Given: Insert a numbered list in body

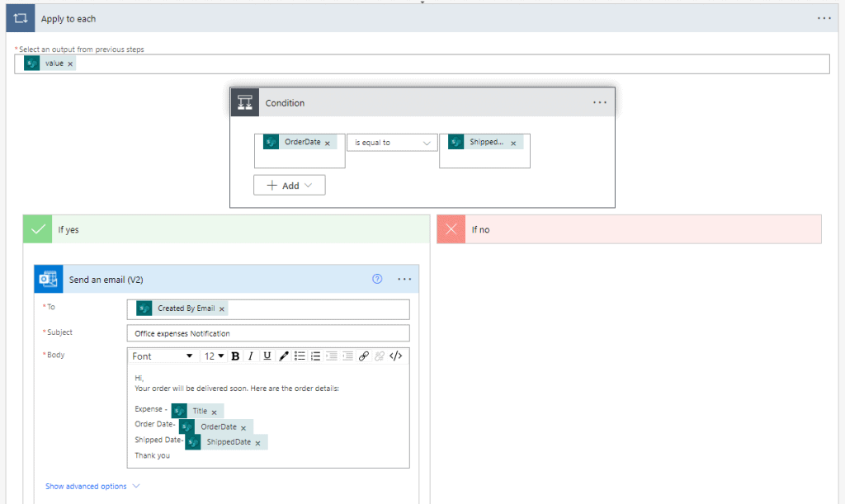Looking at the screenshot, I should 315,356.
